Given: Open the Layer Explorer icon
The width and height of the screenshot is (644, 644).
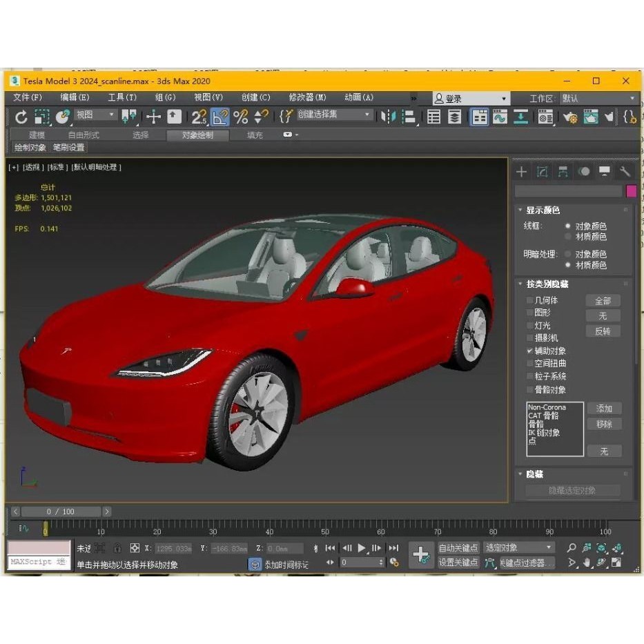Looking at the screenshot, I should (x=454, y=117).
